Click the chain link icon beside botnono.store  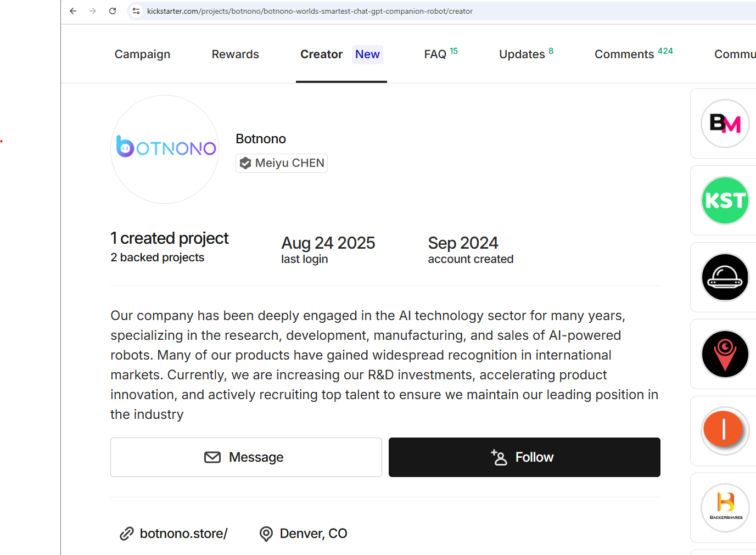click(x=127, y=534)
